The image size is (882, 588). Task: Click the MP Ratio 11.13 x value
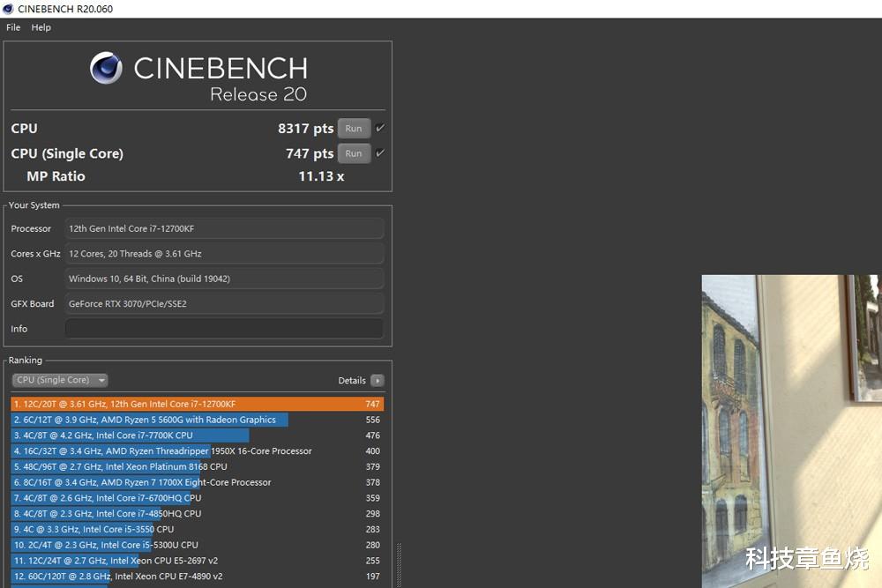pyautogui.click(x=321, y=176)
